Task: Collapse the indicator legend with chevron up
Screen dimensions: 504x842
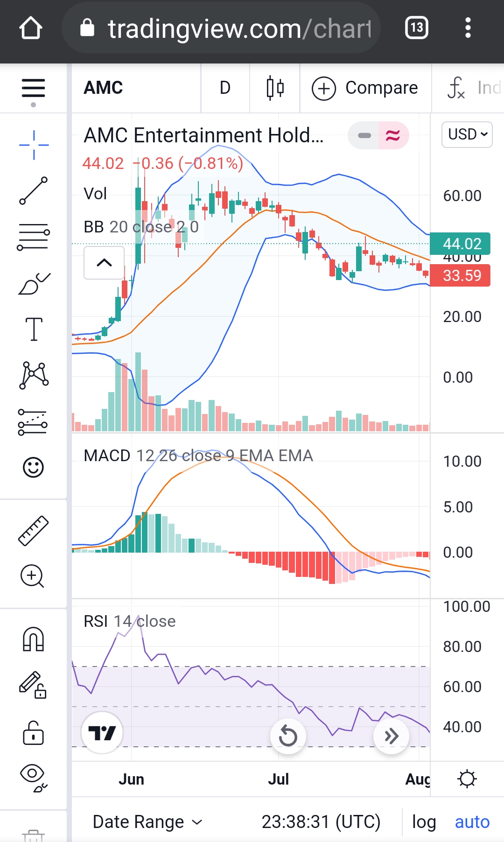Action: point(104,263)
